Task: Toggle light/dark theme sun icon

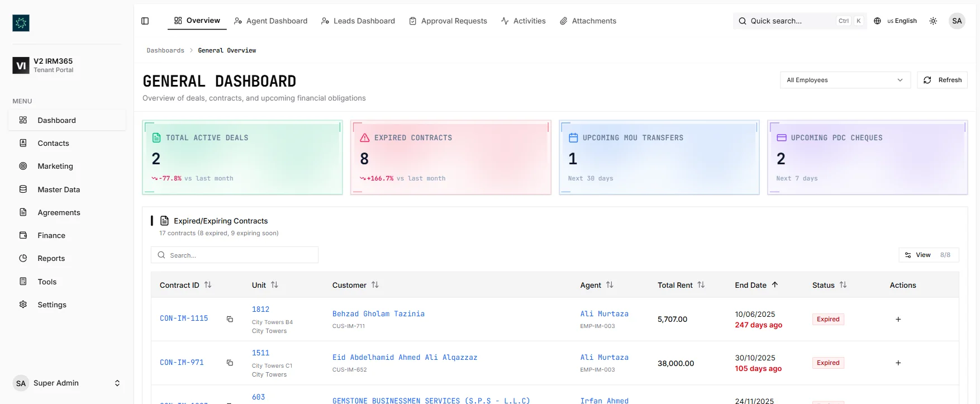Action: [x=933, y=21]
